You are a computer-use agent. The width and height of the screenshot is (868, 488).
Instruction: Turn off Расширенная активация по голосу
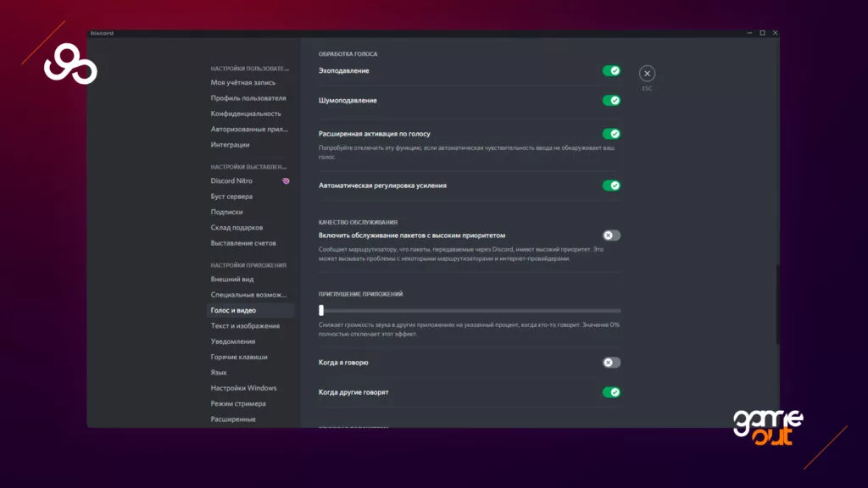[611, 134]
